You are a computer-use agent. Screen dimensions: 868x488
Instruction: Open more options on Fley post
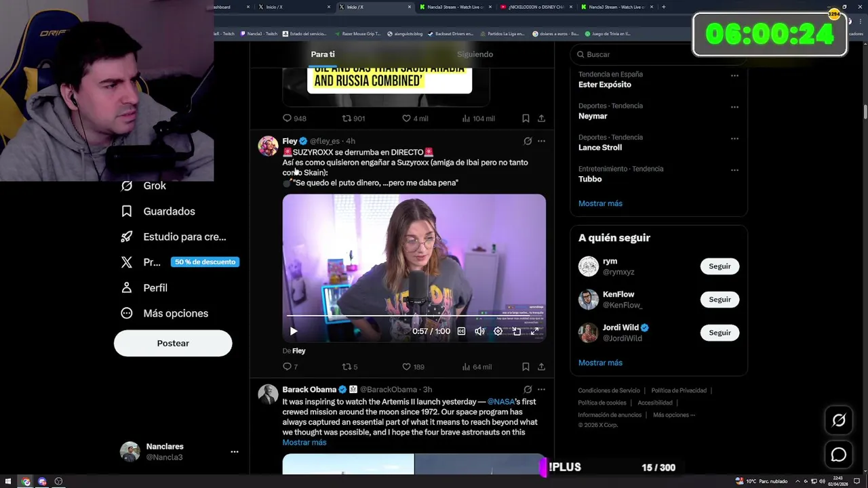pyautogui.click(x=541, y=141)
